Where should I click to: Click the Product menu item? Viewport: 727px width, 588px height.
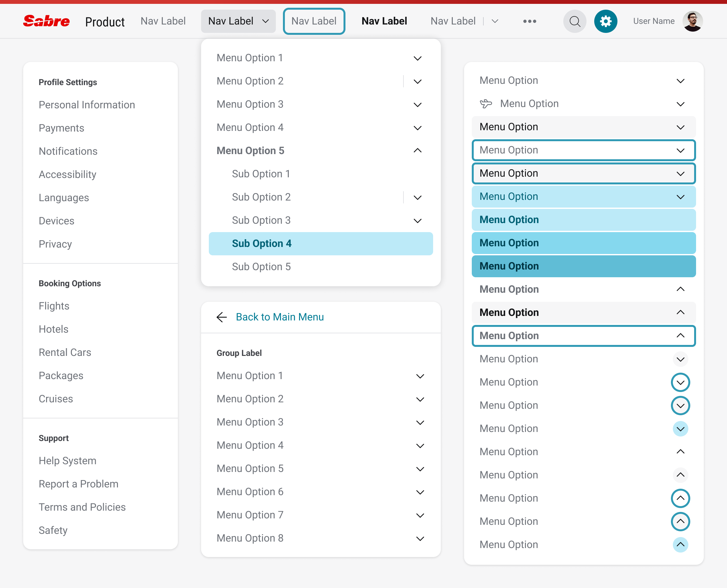(105, 21)
